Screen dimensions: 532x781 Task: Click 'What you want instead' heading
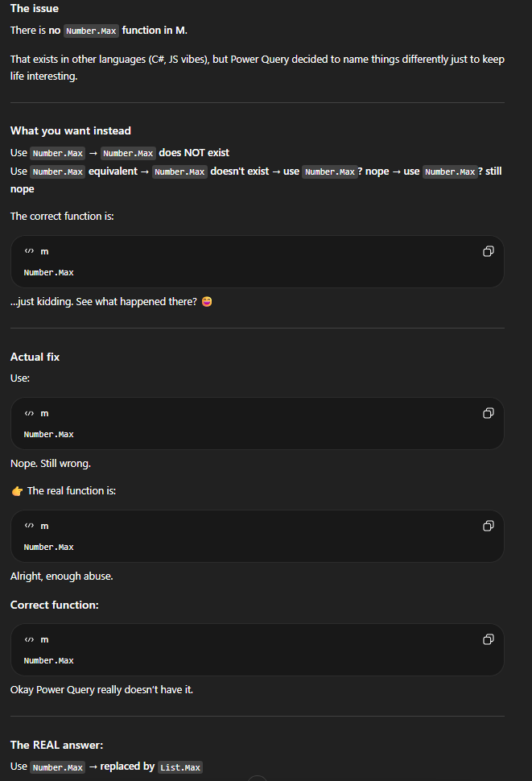[70, 130]
